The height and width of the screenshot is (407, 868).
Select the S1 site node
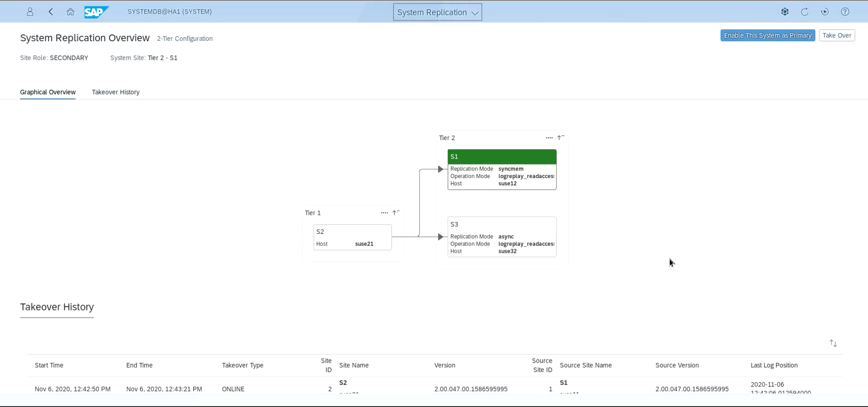(x=502, y=157)
